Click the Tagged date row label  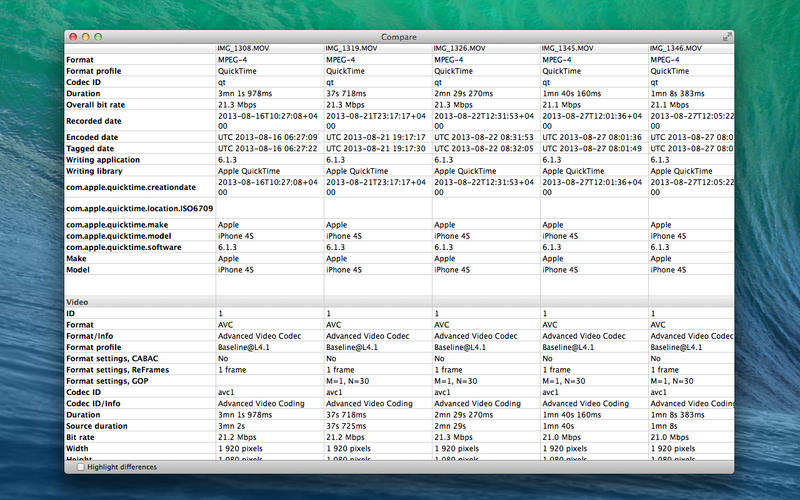[x=90, y=148]
